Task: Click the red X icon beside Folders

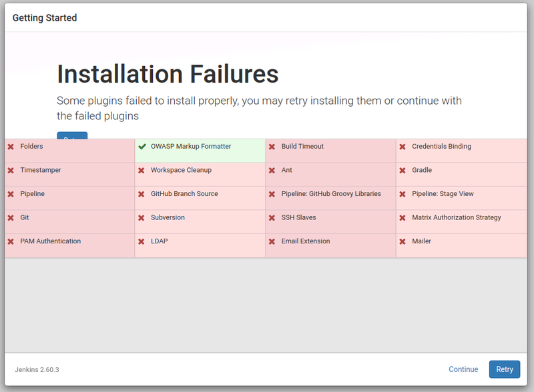Action: pos(11,147)
